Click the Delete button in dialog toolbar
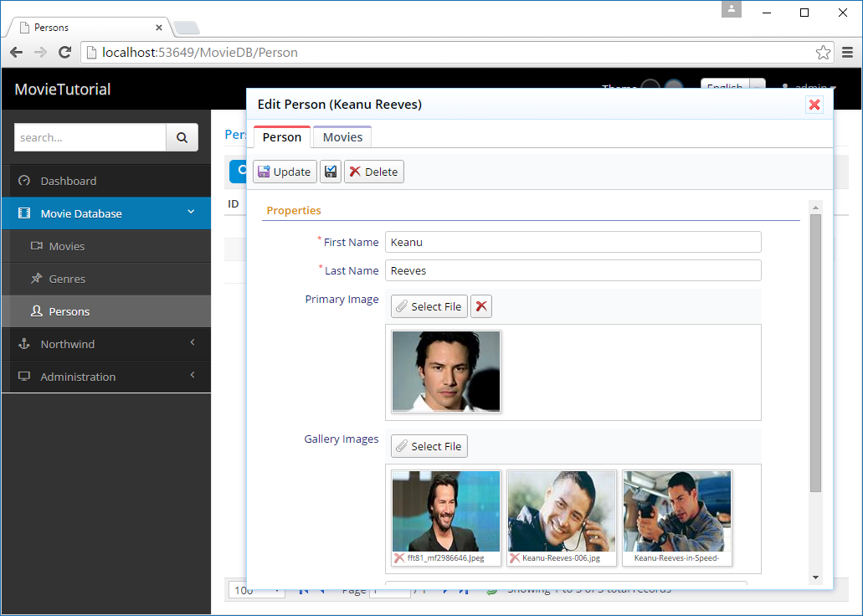The width and height of the screenshot is (863, 616). pos(373,172)
